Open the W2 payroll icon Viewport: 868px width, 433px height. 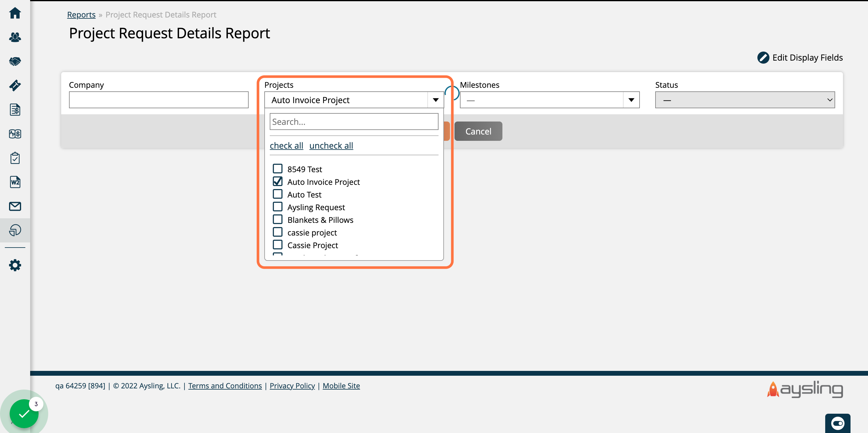15,182
